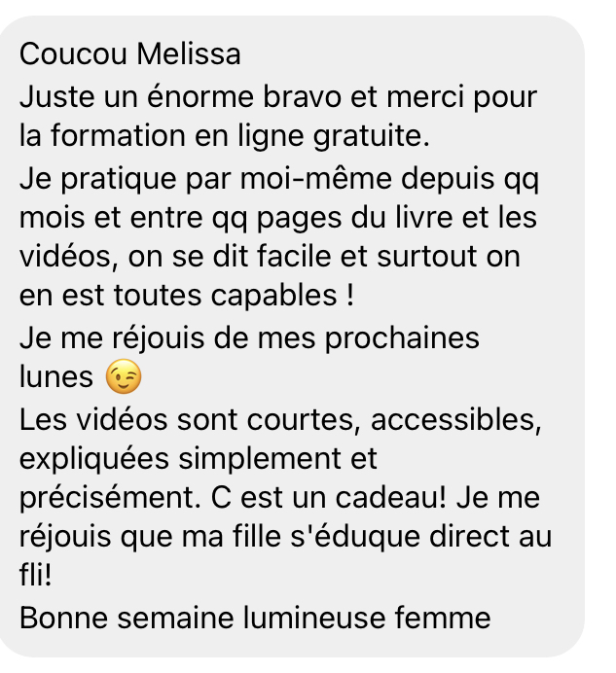Screen dimensions: 616x673
Task: Click the closing line 'Bonne semaine lumineuse femme'
Action: (x=255, y=619)
